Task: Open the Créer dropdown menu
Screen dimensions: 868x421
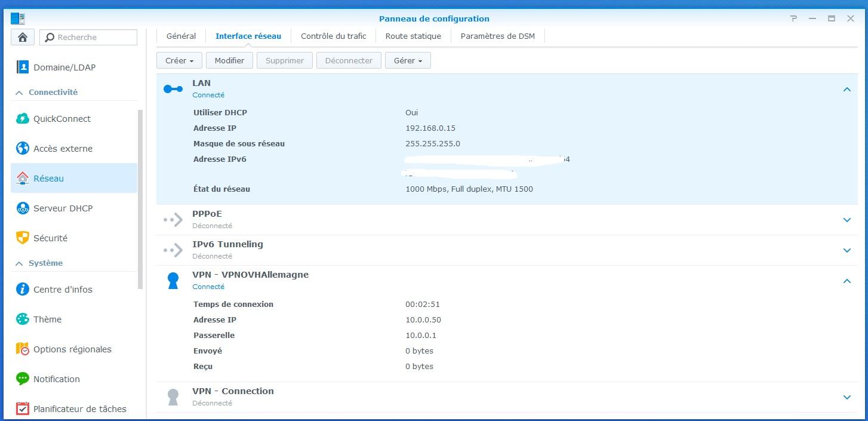Action: pyautogui.click(x=179, y=60)
